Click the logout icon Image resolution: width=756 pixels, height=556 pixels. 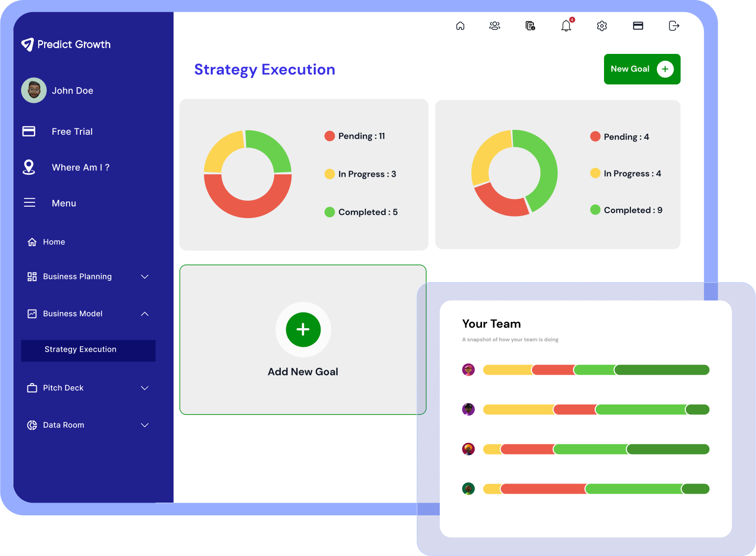pyautogui.click(x=674, y=26)
